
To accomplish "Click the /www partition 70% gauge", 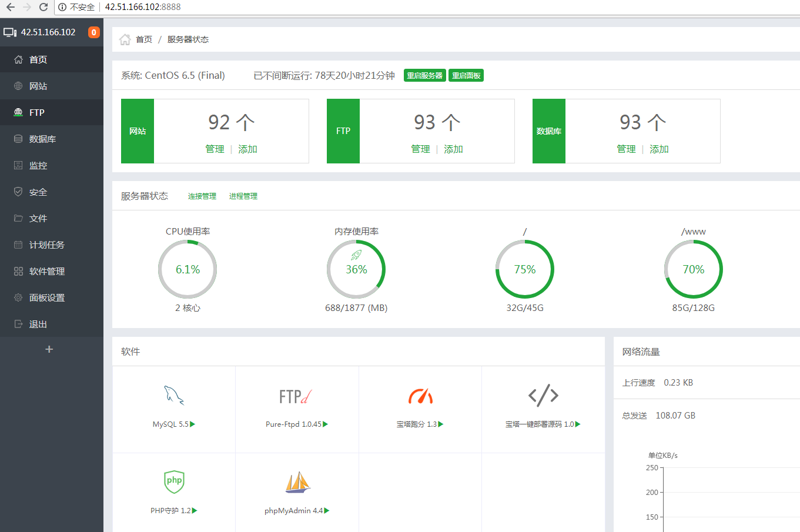I will tap(694, 269).
